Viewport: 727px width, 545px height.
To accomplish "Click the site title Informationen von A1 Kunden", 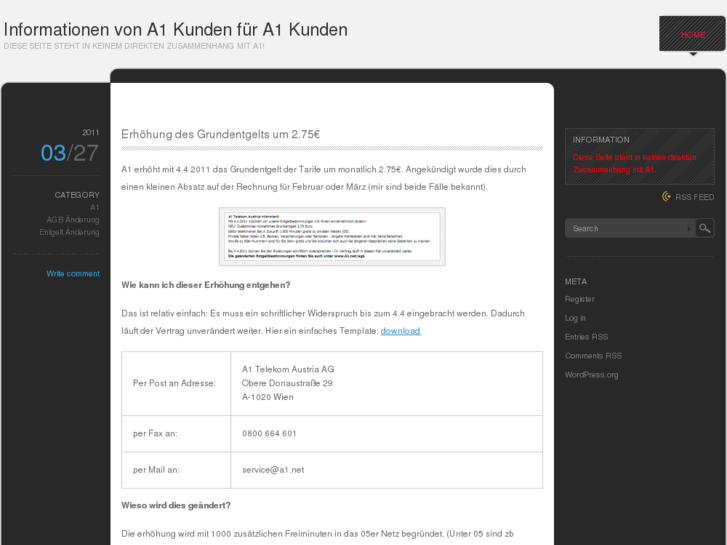I will (175, 29).
